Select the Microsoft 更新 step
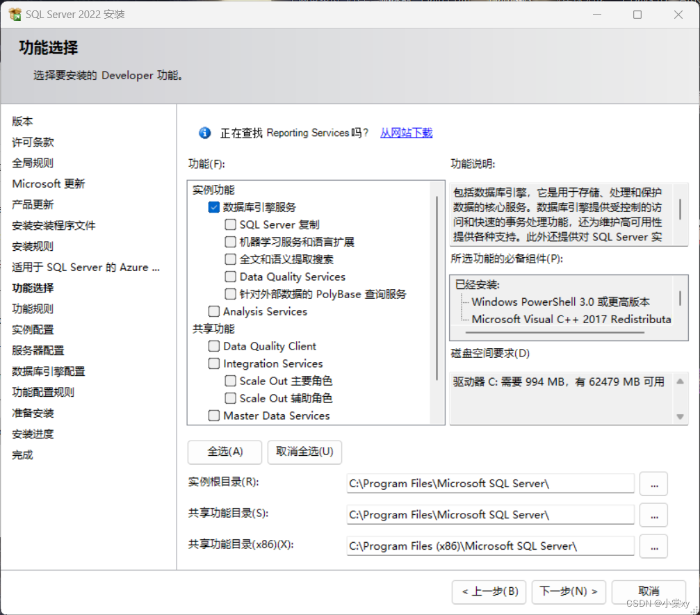This screenshot has width=700, height=615. click(49, 184)
